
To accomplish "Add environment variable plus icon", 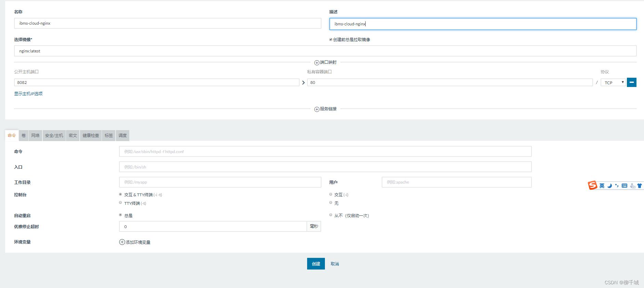I will pos(122,242).
